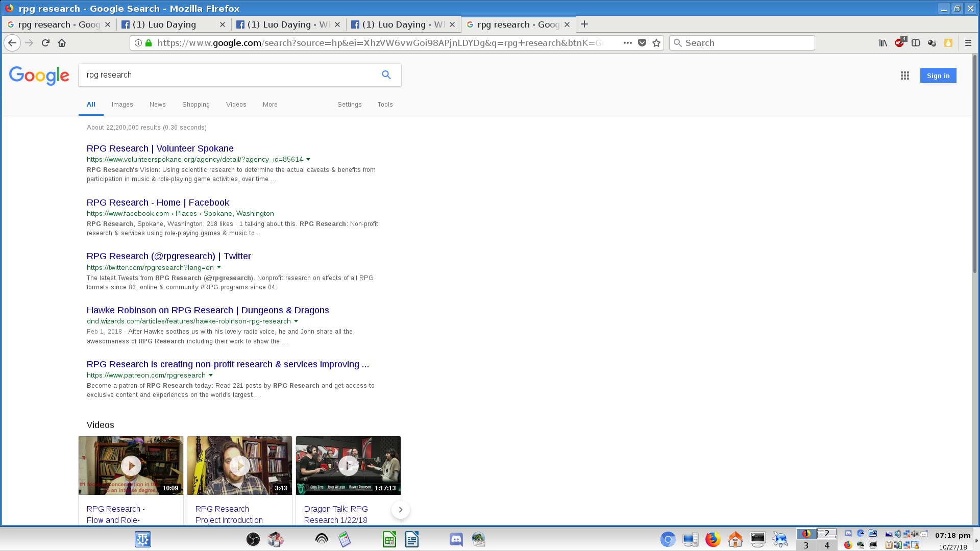This screenshot has width=980, height=551.
Task: Click the home button icon
Action: (62, 43)
